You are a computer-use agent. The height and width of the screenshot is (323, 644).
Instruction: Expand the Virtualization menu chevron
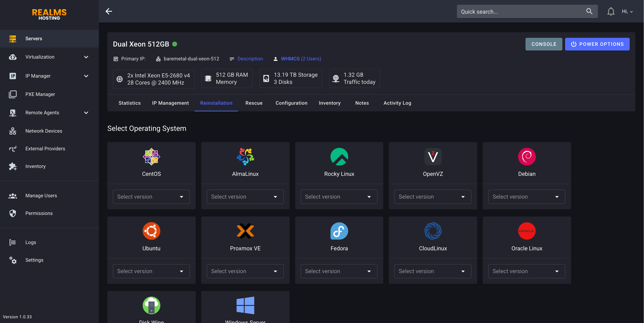click(x=86, y=57)
